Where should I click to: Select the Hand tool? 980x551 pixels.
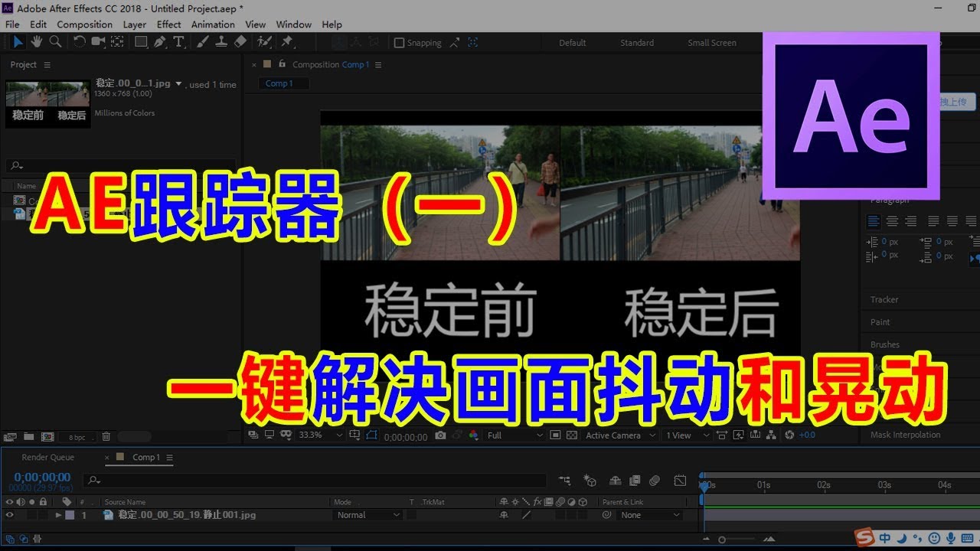pyautogui.click(x=37, y=42)
